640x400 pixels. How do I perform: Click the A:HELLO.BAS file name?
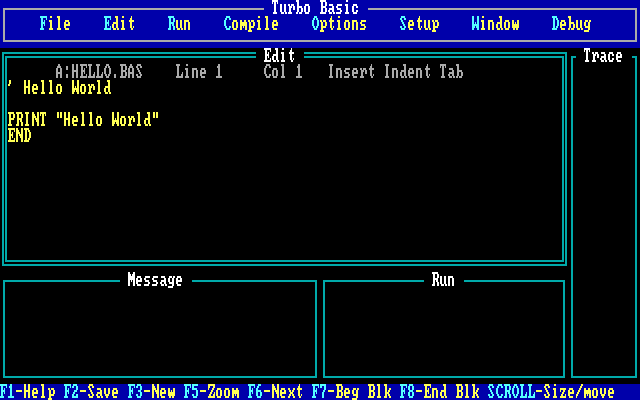(99, 72)
